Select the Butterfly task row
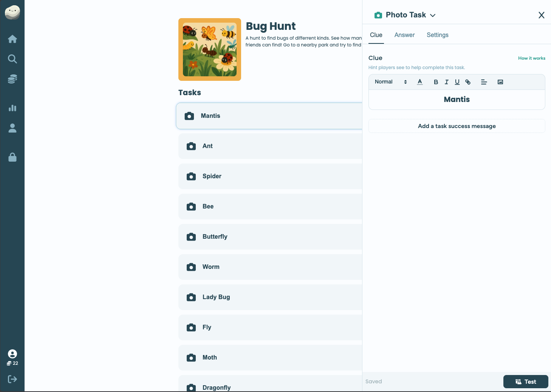The height and width of the screenshot is (392, 551). 270,237
